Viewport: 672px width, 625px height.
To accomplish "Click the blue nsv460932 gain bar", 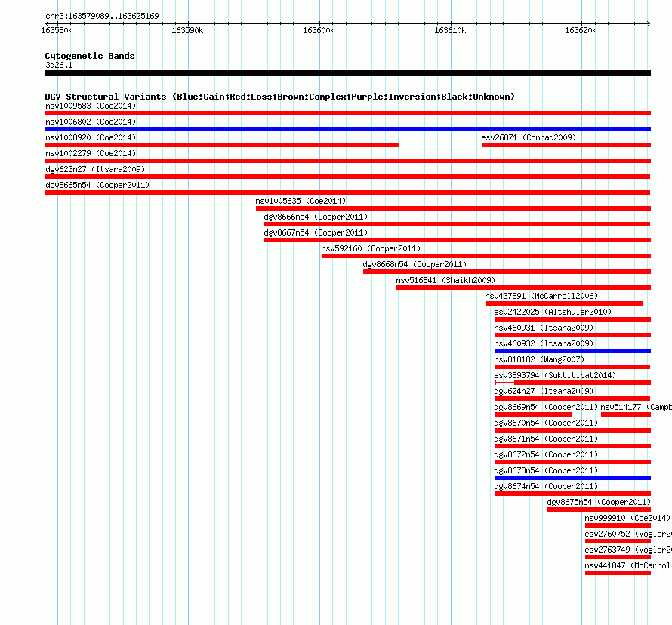I will [x=572, y=351].
